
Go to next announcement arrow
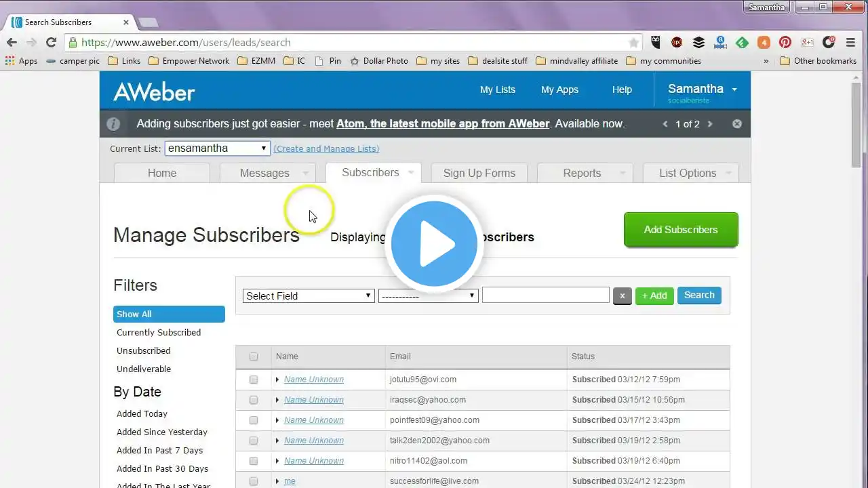[710, 124]
